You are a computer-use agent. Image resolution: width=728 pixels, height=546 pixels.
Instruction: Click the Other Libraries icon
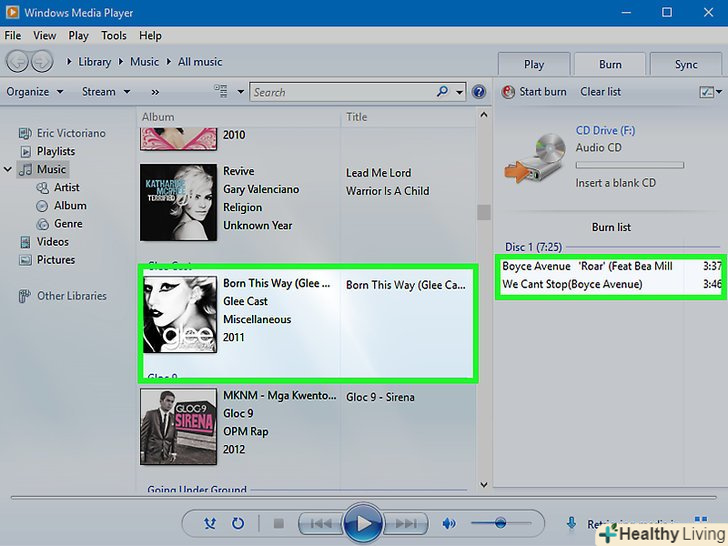24,296
